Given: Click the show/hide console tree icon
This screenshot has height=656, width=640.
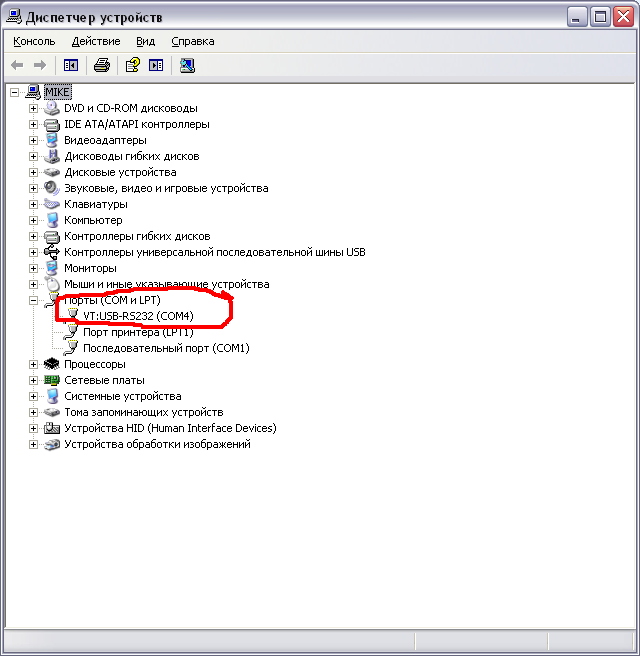Looking at the screenshot, I should (71, 65).
